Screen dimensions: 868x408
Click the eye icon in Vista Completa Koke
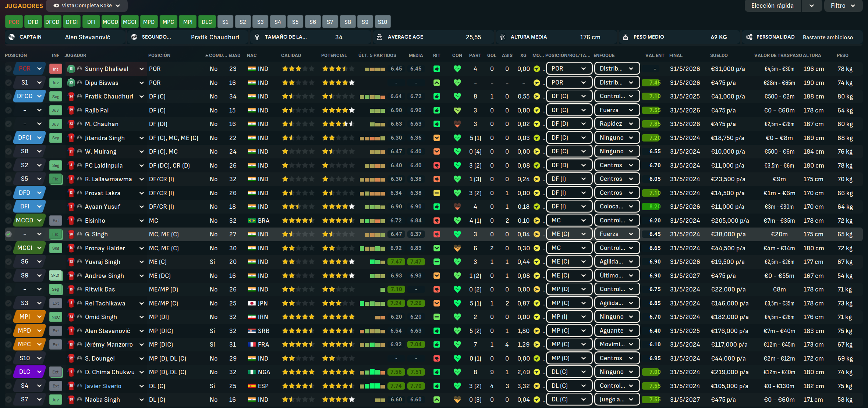pyautogui.click(x=56, y=6)
